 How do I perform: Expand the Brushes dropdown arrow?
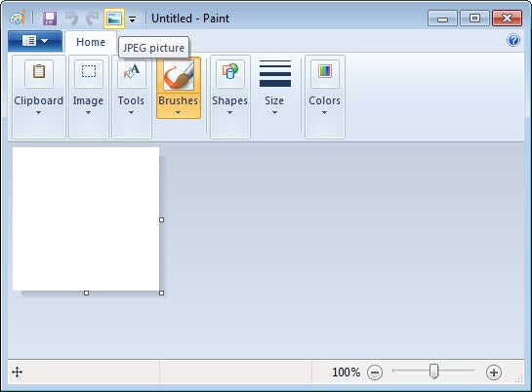click(178, 113)
